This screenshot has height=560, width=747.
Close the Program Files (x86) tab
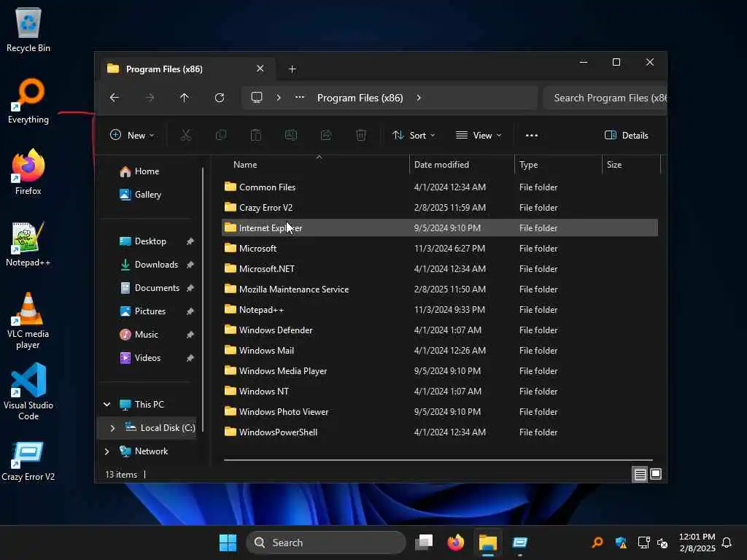click(260, 69)
